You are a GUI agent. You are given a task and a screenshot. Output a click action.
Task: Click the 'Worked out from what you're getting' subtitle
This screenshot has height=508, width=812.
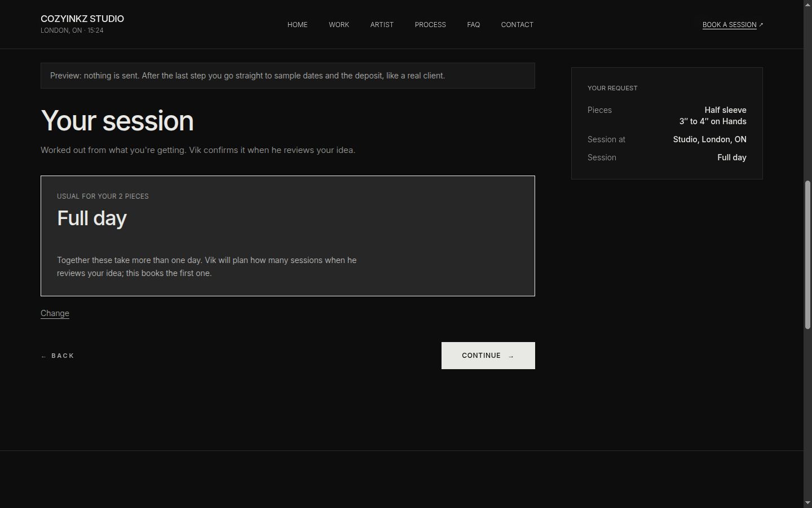point(198,150)
